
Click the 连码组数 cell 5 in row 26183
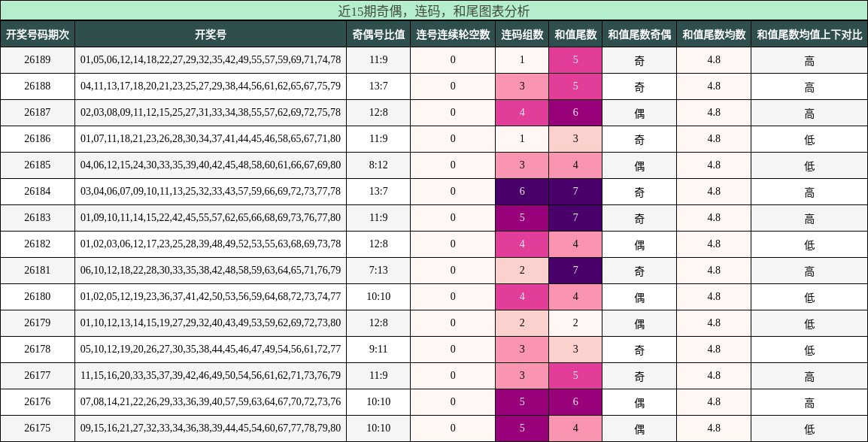[x=522, y=217]
